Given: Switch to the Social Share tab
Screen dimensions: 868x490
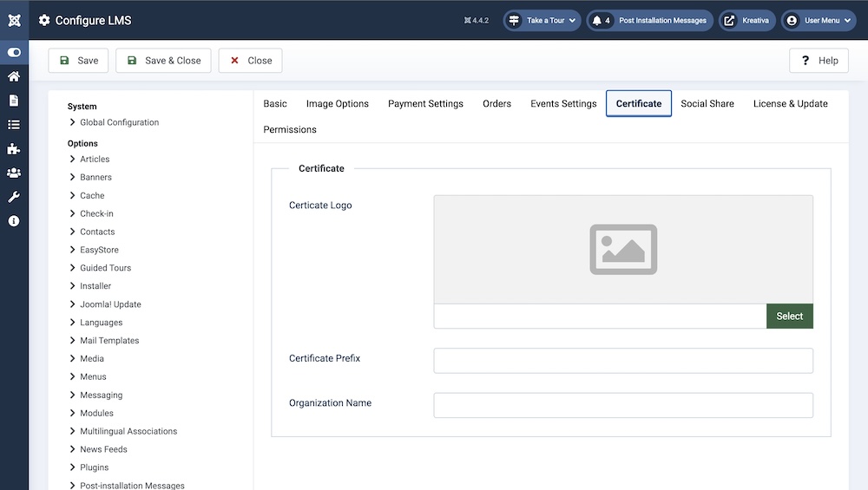Looking at the screenshot, I should [707, 103].
